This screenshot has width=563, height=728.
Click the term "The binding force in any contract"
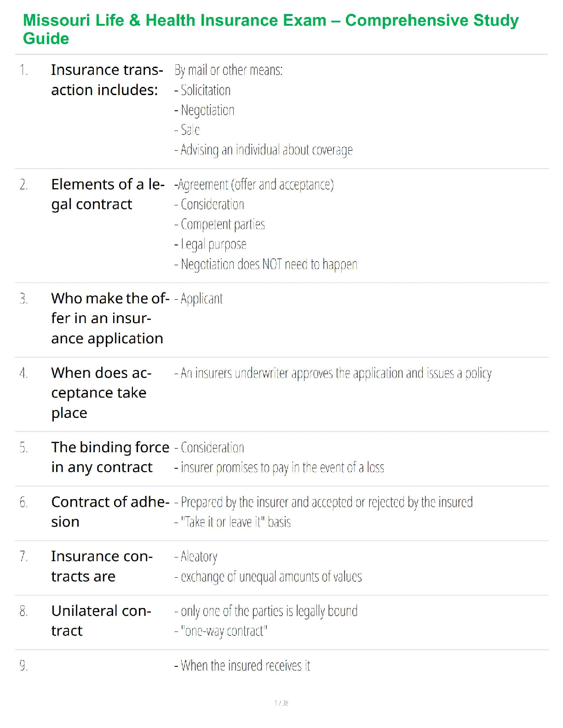(x=110, y=457)
